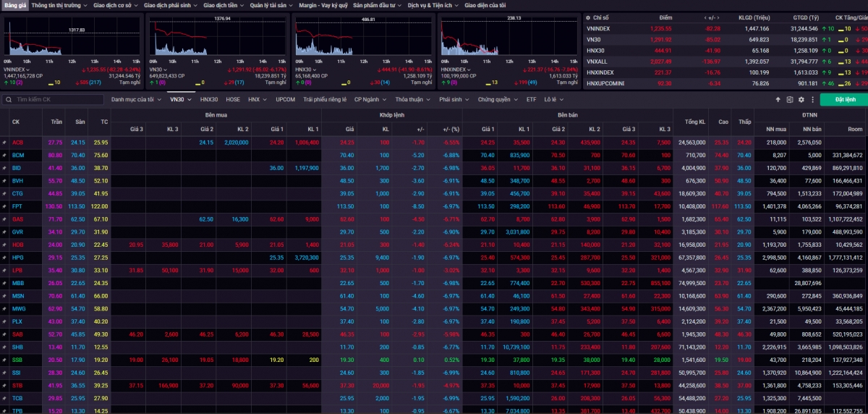The height and width of the screenshot is (414, 868).
Task: Pin the MBB row to top
Action: coord(4,283)
